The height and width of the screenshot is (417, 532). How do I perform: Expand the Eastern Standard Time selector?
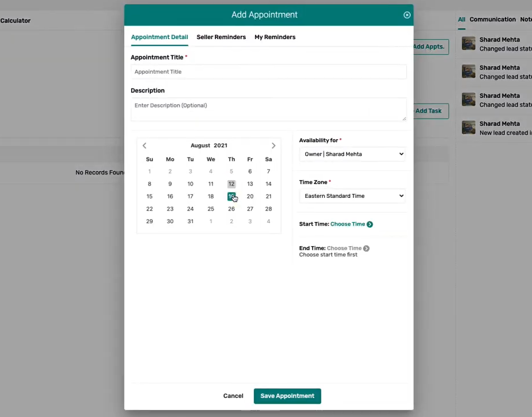point(352,196)
